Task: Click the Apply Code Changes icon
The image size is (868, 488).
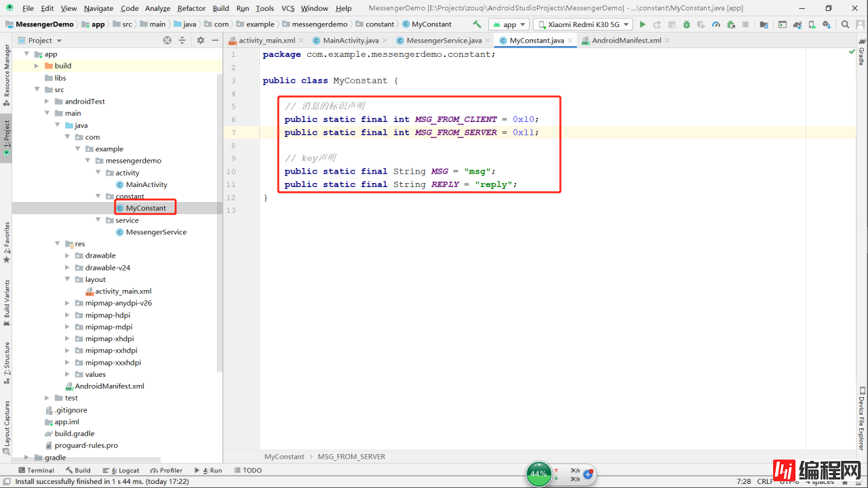Action: click(672, 24)
